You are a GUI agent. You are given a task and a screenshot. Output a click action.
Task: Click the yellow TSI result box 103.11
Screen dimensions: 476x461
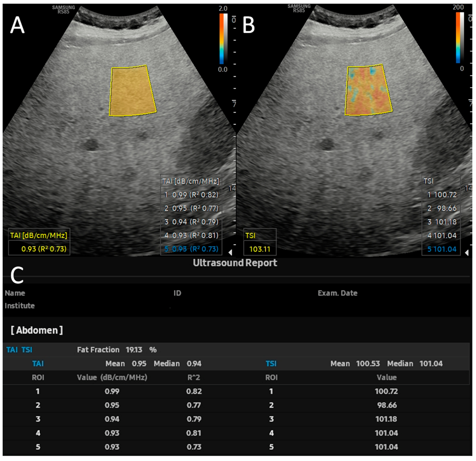[x=260, y=249]
